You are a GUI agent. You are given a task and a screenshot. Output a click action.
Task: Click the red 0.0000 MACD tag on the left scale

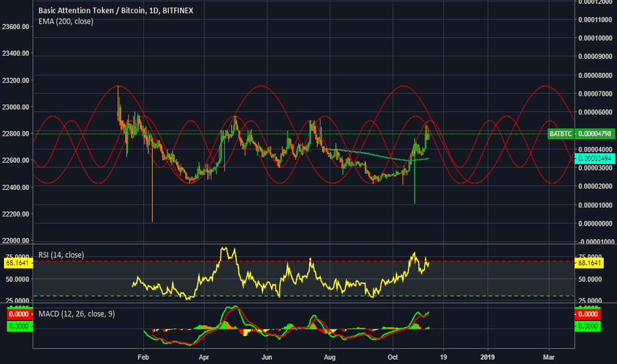click(19, 314)
